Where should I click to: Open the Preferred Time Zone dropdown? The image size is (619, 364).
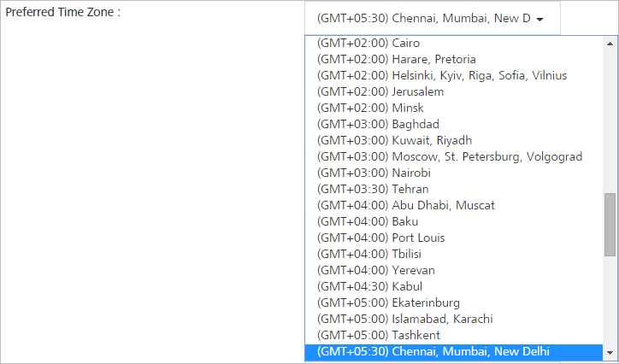pos(433,18)
